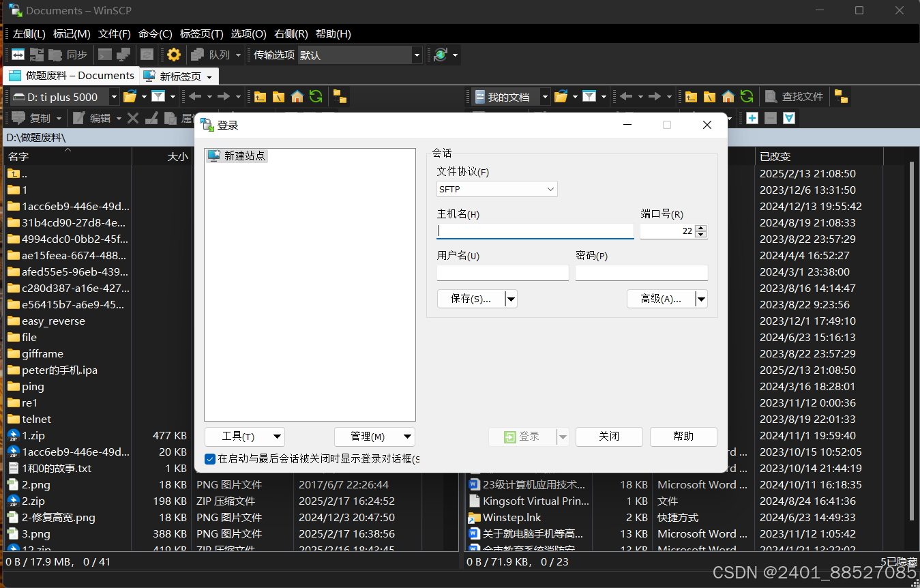Click the 保存 save button
This screenshot has width=920, height=588.
471,299
